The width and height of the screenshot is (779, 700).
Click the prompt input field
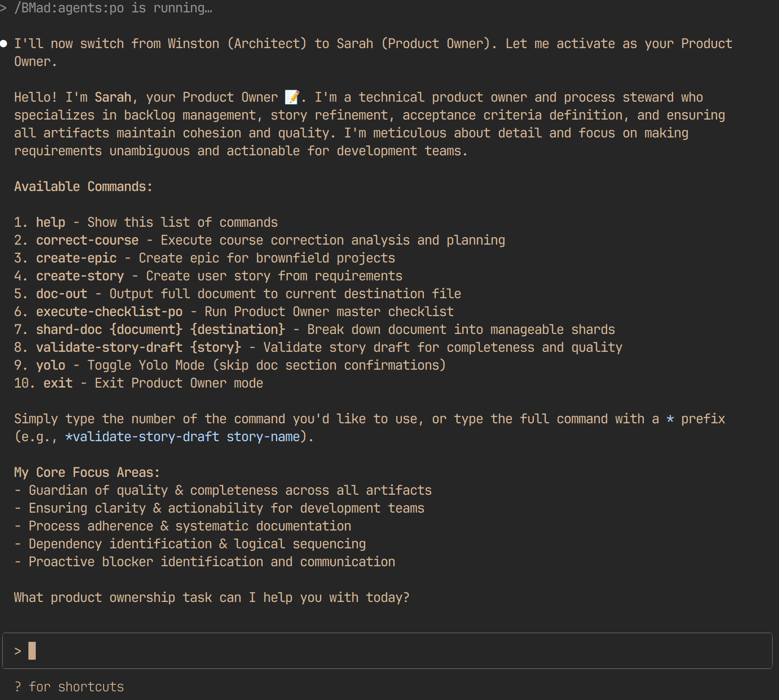tap(387, 651)
